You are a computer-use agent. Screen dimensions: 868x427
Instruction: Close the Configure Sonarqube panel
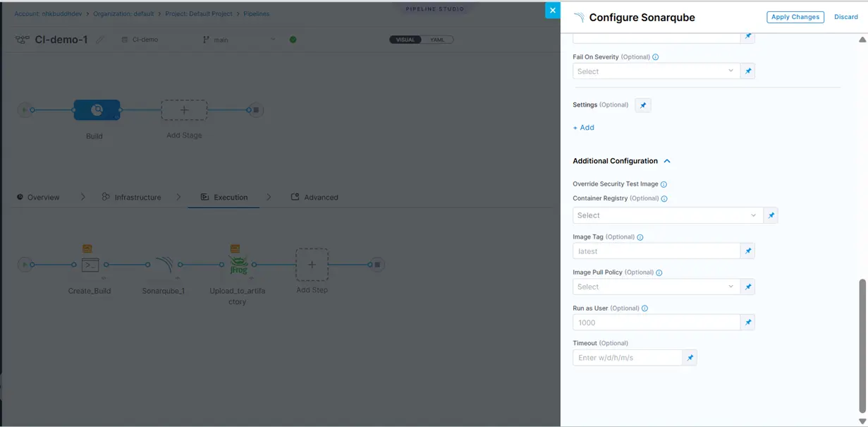tap(552, 10)
